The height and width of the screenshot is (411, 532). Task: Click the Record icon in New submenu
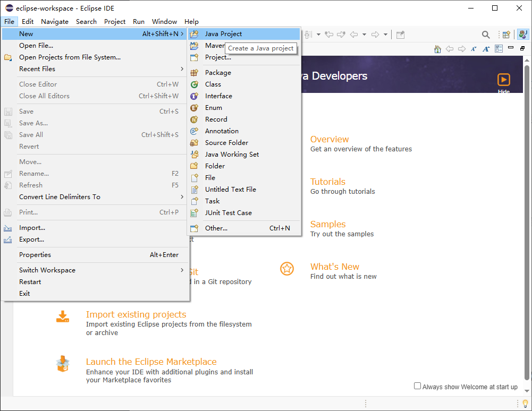click(x=194, y=119)
